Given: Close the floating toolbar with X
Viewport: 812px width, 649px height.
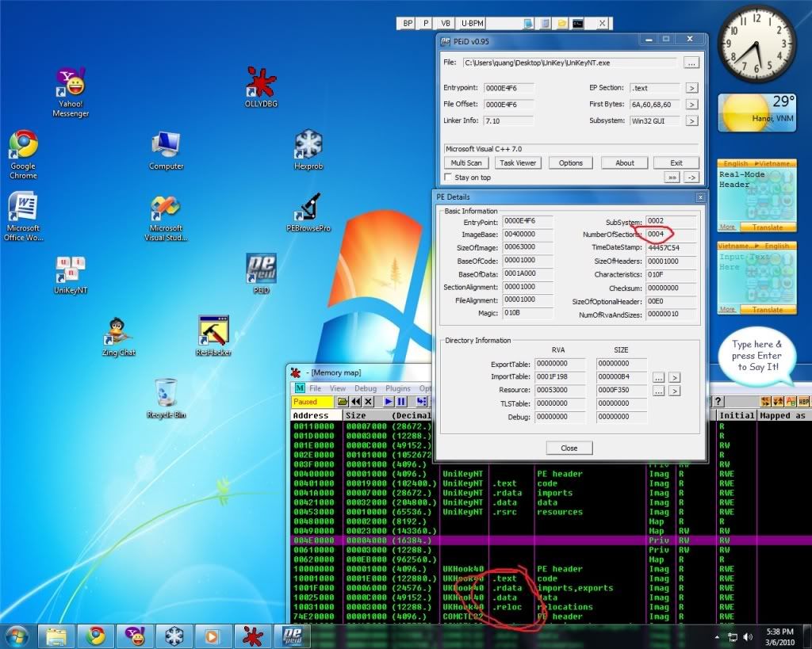Looking at the screenshot, I should click(602, 23).
